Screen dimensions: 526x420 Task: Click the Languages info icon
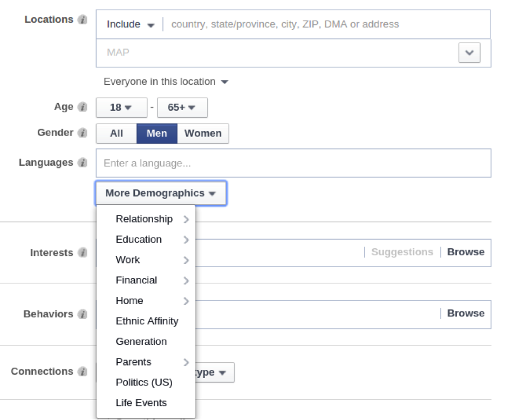pyautogui.click(x=84, y=162)
